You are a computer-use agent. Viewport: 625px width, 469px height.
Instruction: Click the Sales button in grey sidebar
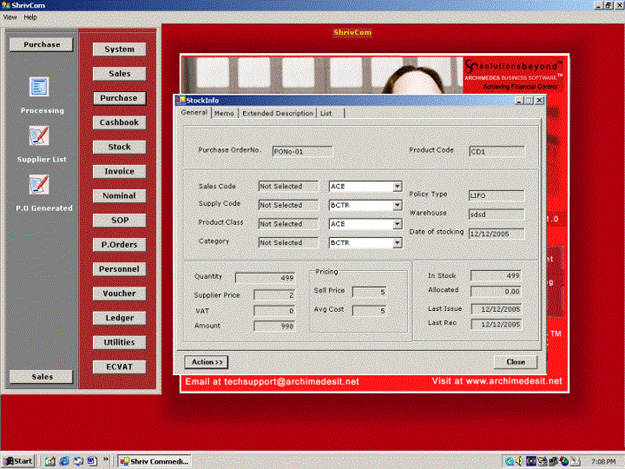41,377
